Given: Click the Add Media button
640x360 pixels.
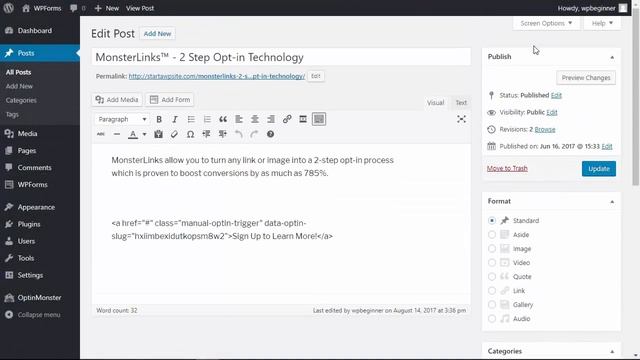Looking at the screenshot, I should click(117, 100).
